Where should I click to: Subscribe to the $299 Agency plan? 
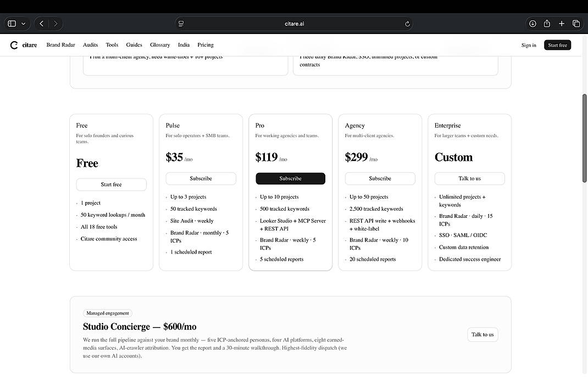tap(380, 178)
